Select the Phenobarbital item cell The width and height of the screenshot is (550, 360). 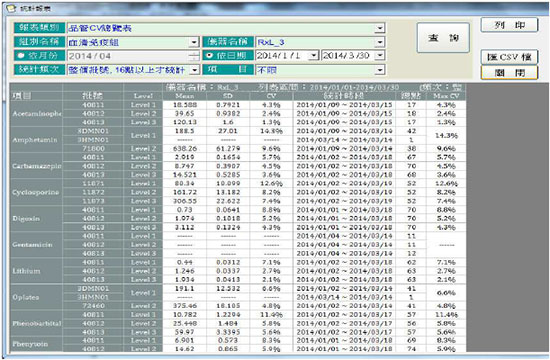[37, 323]
